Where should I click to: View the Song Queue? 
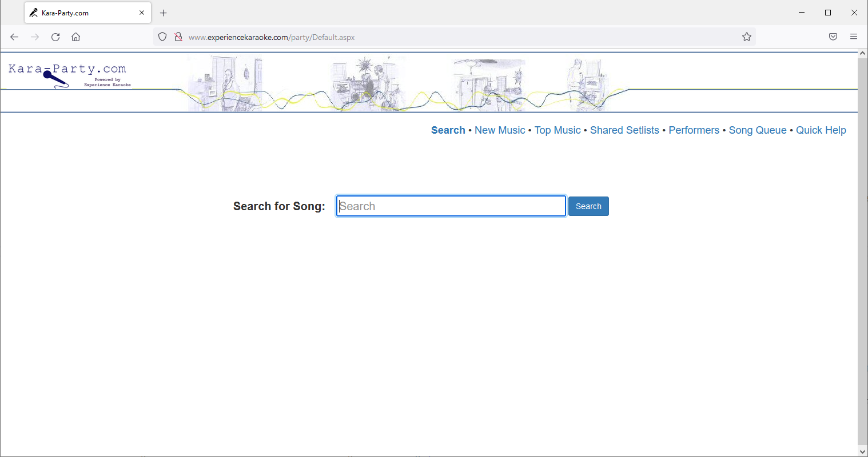click(x=757, y=130)
